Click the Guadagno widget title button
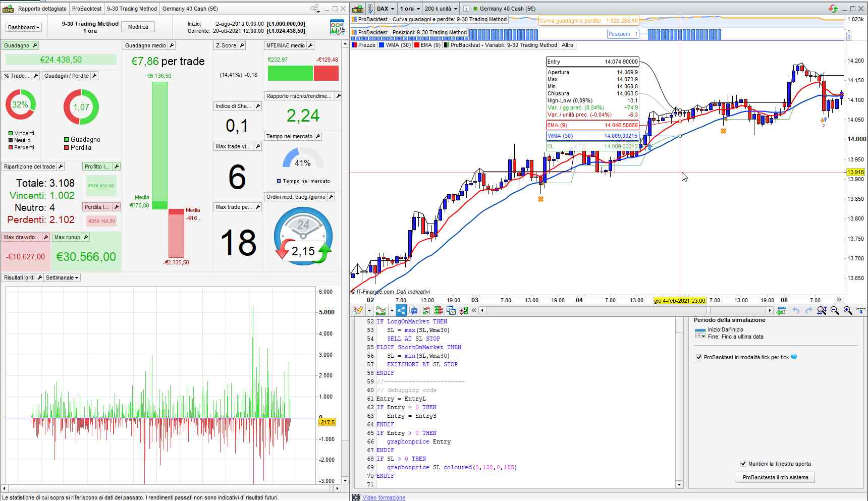Screen dimensions: 868x501 tap(17, 45)
